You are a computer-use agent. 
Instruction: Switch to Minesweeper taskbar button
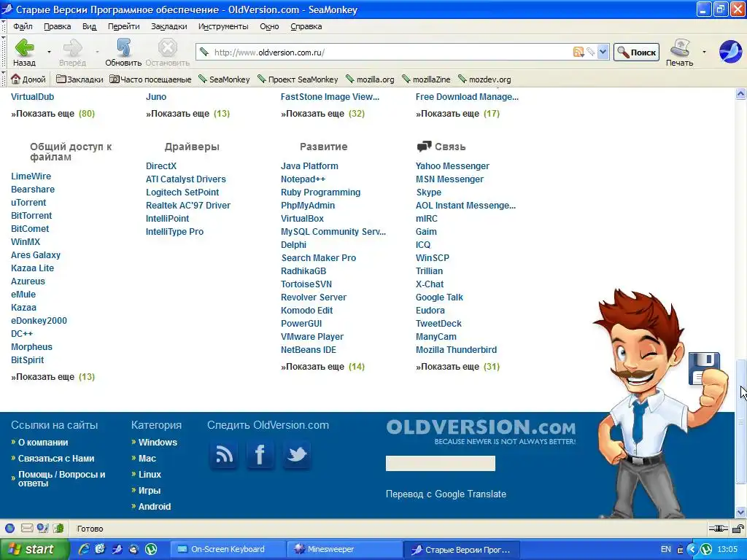point(345,549)
